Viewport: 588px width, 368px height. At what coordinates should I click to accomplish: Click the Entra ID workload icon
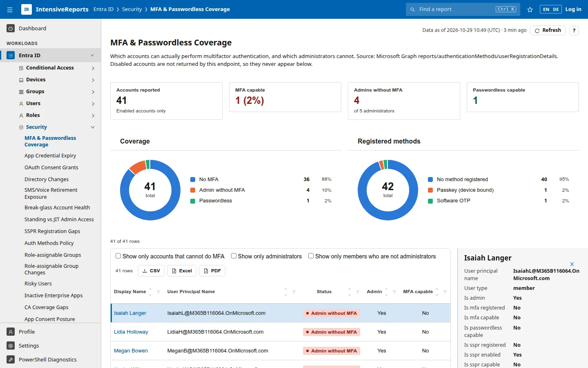(11, 55)
